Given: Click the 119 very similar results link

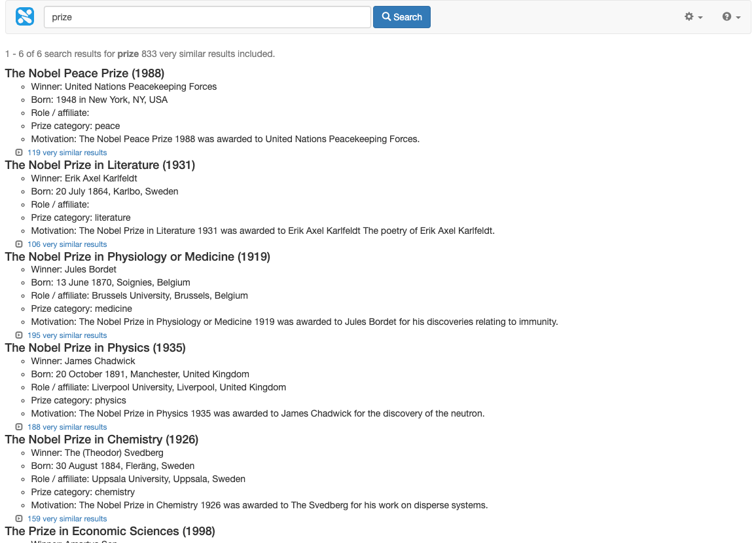Looking at the screenshot, I should 67,152.
